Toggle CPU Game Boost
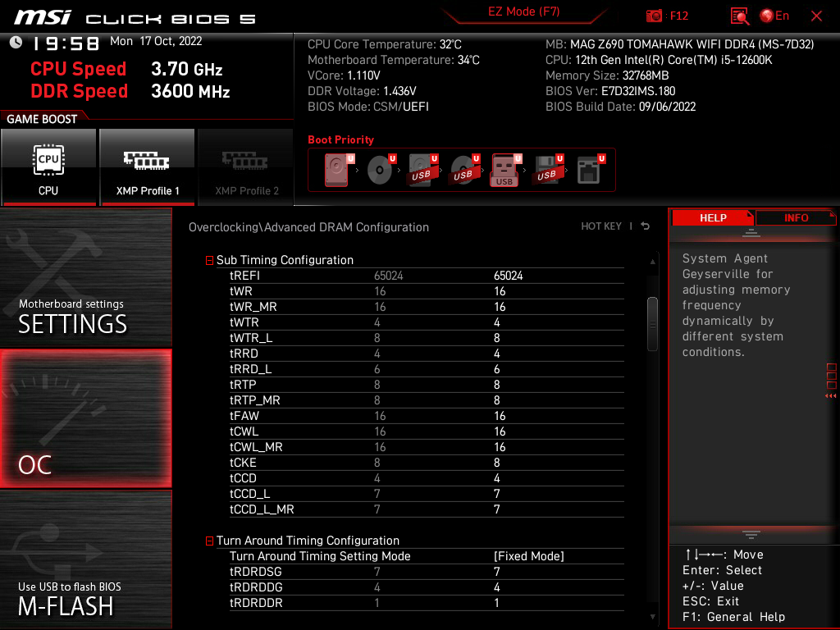 coord(48,167)
